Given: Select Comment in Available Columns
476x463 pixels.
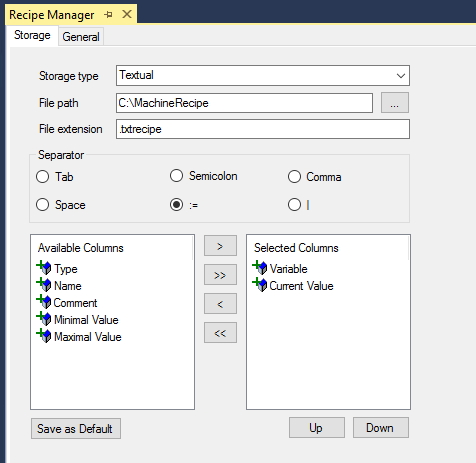Looking at the screenshot, I should (x=75, y=303).
